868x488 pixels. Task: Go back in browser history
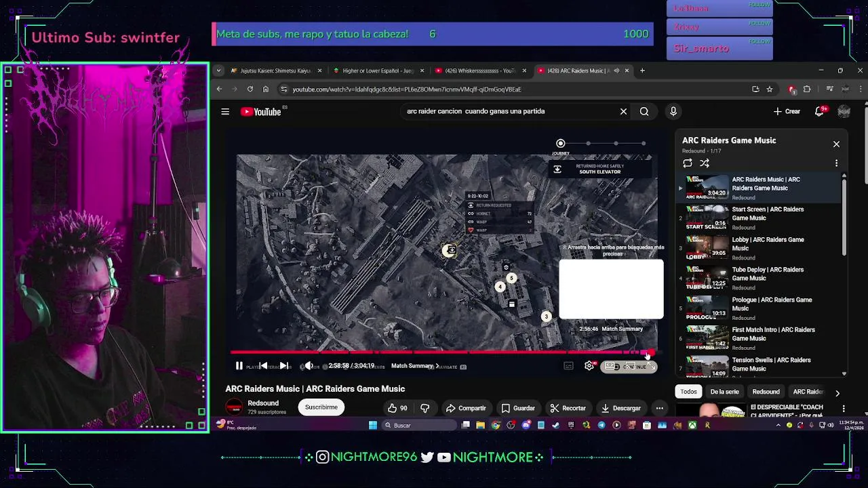pos(219,89)
